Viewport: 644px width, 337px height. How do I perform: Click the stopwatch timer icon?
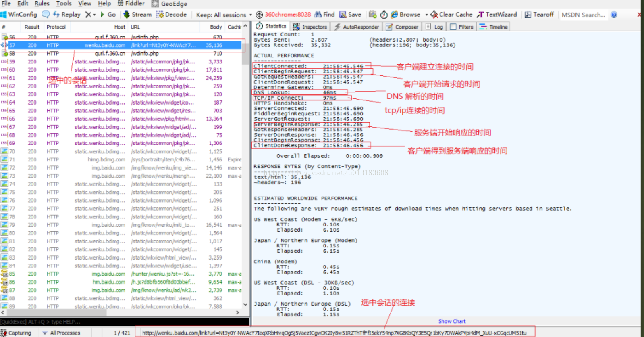tap(384, 15)
